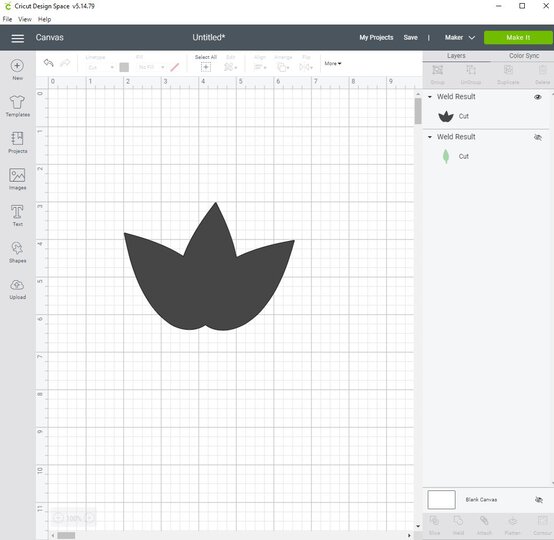Show the hidden second Weld Result layer

(538, 137)
